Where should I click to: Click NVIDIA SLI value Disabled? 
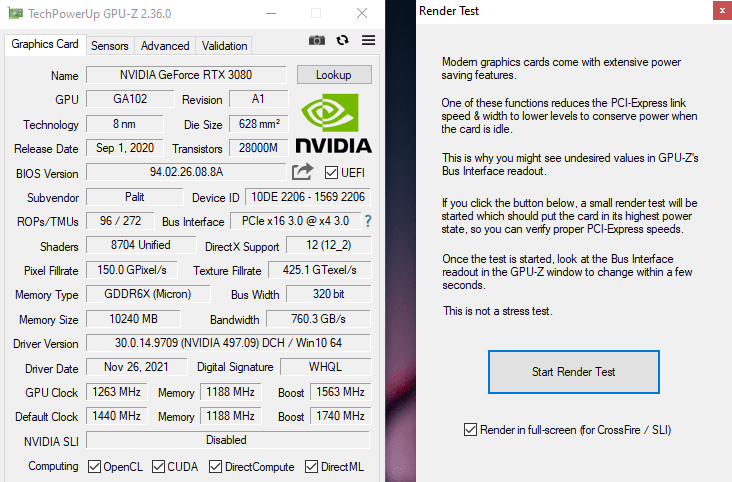click(226, 440)
